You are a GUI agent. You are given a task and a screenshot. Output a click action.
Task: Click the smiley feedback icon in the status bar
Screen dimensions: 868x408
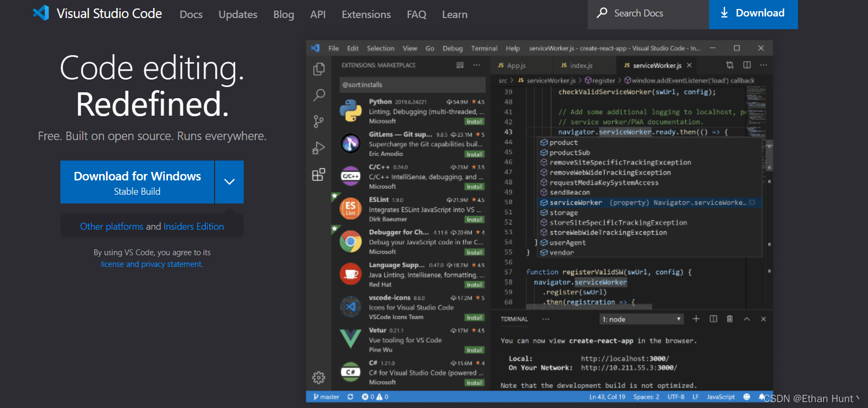tap(747, 397)
